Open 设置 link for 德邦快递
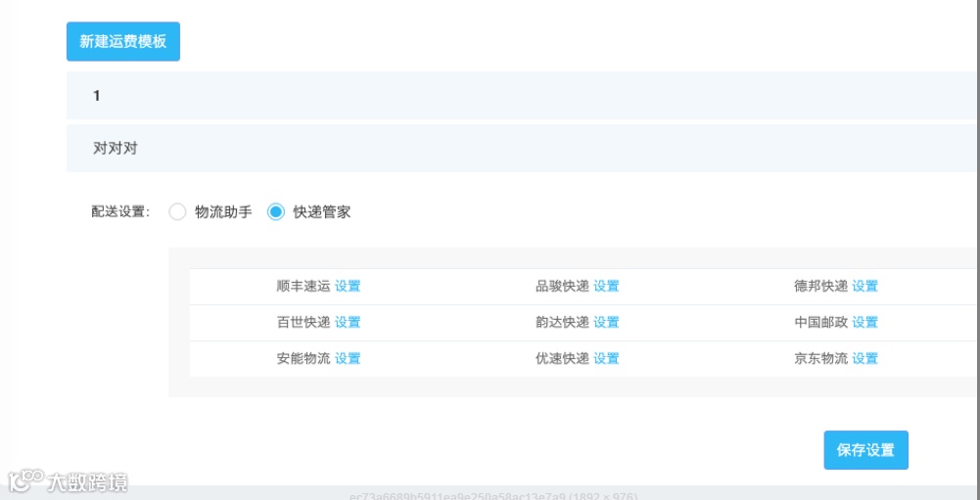The height and width of the screenshot is (500, 980). pyautogui.click(x=865, y=287)
